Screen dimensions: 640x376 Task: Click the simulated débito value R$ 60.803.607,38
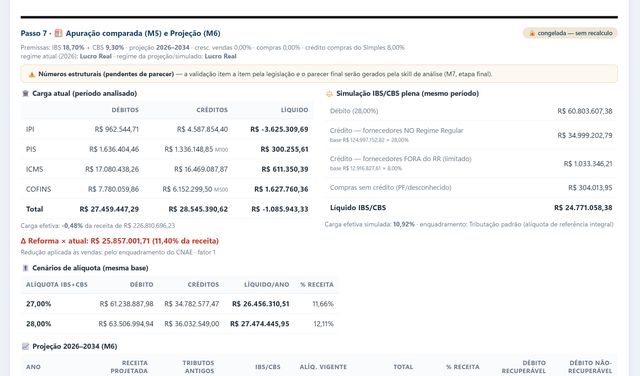pos(584,111)
